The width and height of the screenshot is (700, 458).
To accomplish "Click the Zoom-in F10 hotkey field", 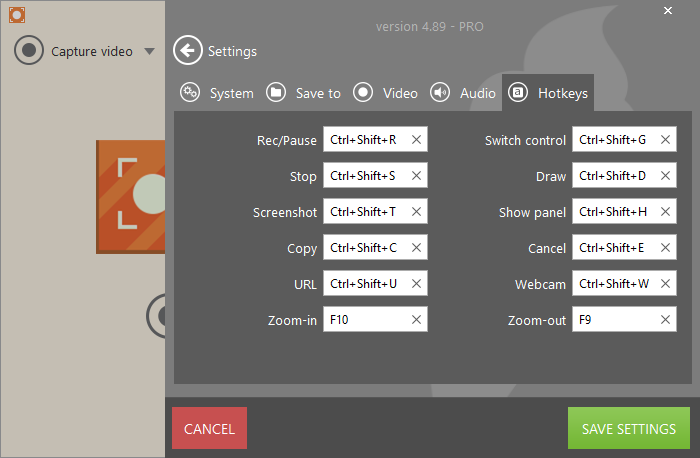I will coord(365,320).
